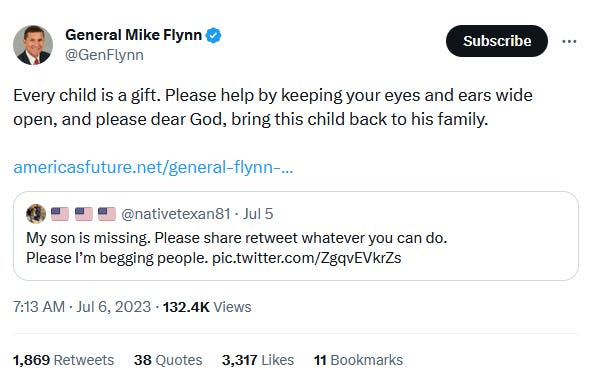Open the @nativetexan81 handle in quoted tweet
592x379 pixels.
pos(176,214)
